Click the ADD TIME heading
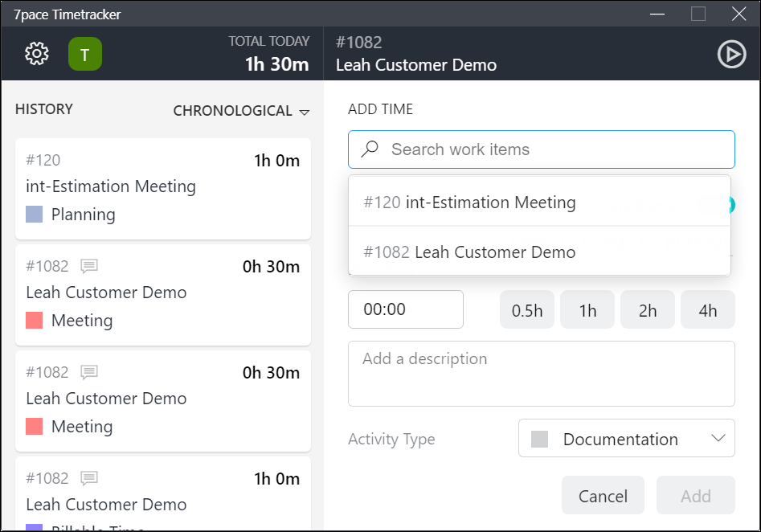761x532 pixels. tap(380, 108)
